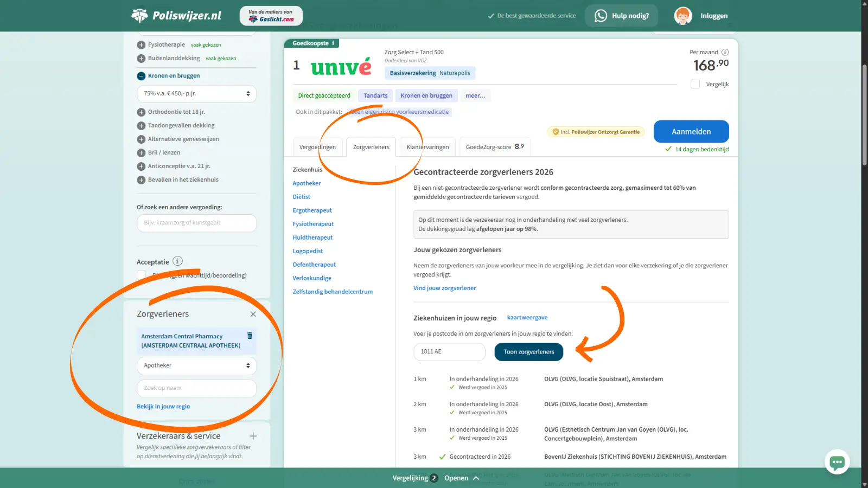
Task: Toggle the Acceptatie wachttijd checkbox
Action: (x=142, y=275)
